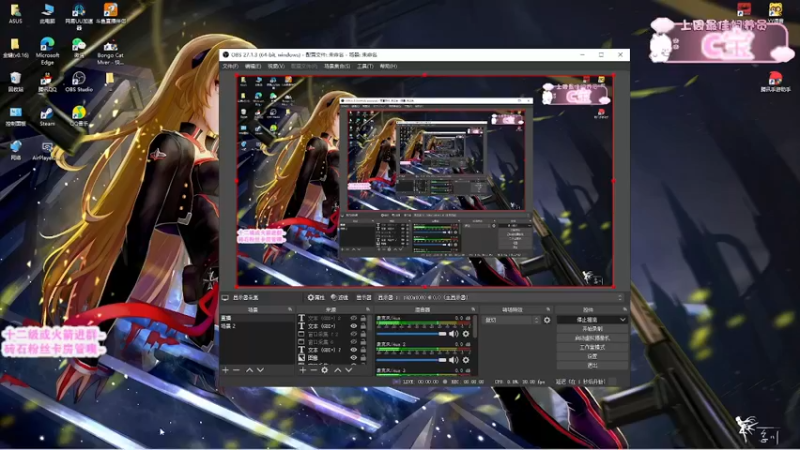Screen dimensions: 800x450
Task: Open the 文件(F) menu
Action: [x=230, y=66]
